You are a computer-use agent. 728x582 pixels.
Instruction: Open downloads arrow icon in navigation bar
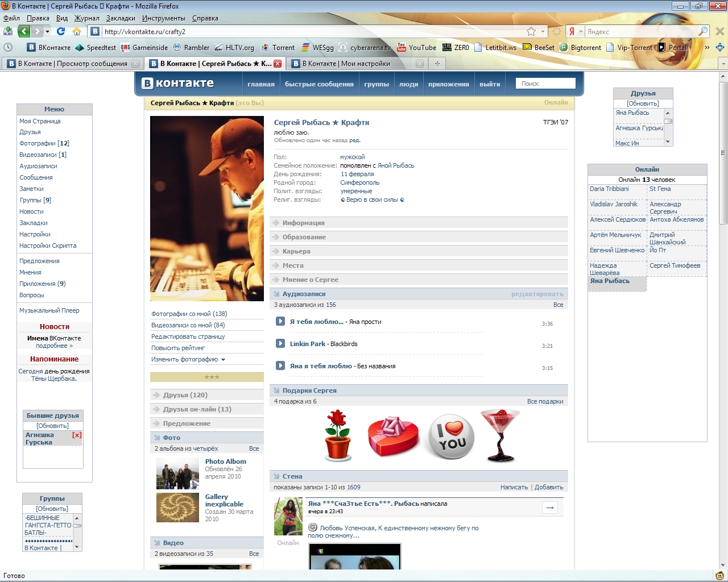tap(8, 31)
